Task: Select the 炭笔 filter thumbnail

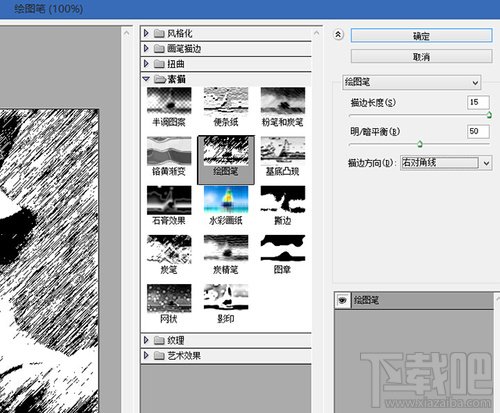Action: [x=169, y=249]
